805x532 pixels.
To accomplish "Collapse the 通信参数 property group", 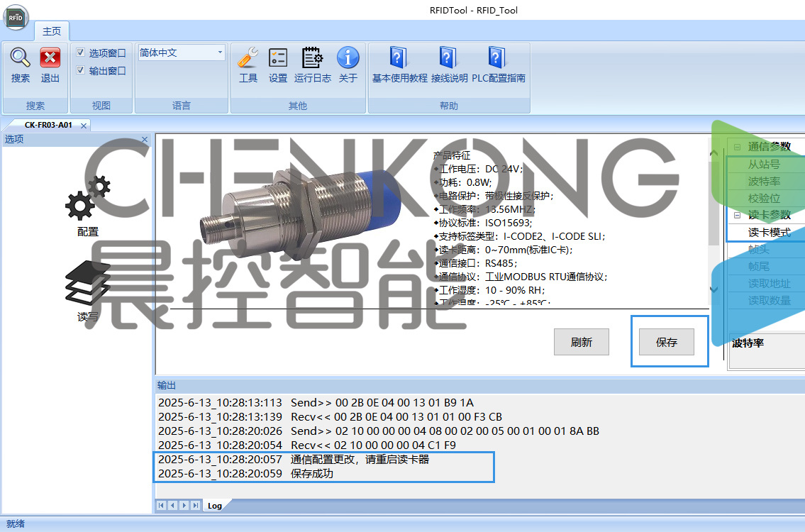I will pyautogui.click(x=737, y=147).
